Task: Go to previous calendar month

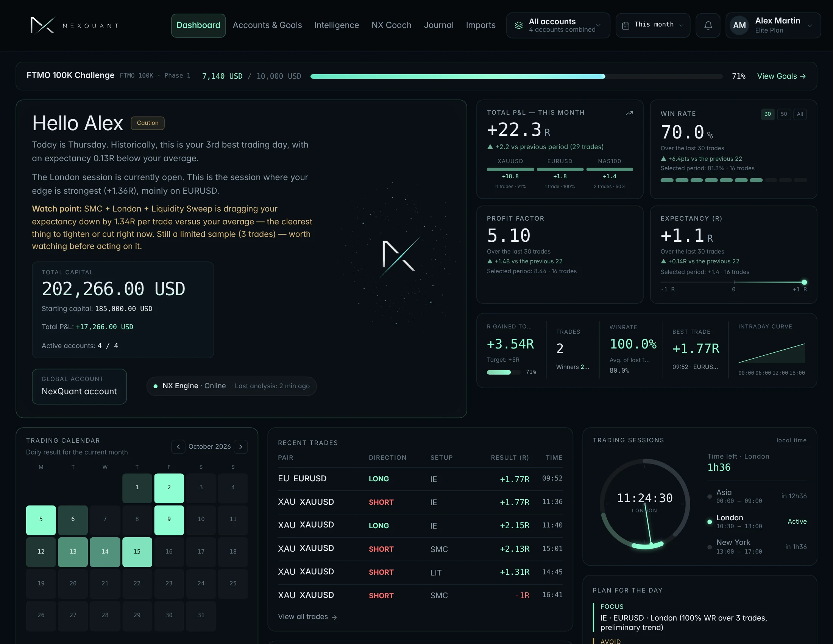Action: [x=178, y=446]
